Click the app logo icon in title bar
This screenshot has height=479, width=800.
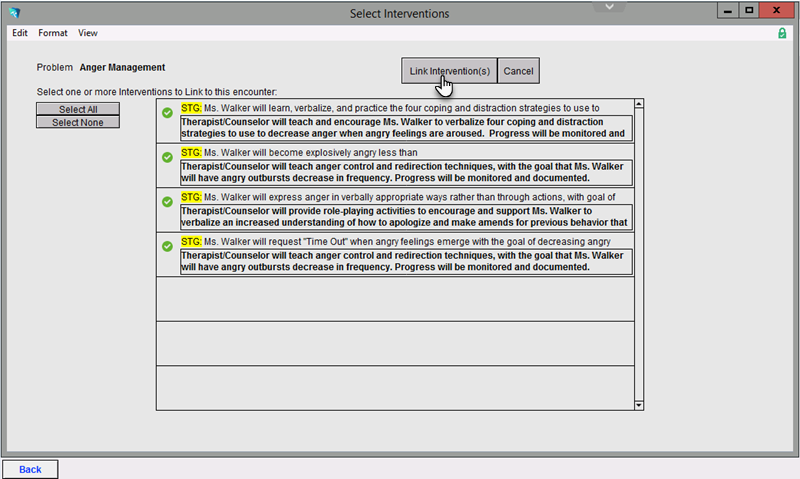tap(14, 12)
